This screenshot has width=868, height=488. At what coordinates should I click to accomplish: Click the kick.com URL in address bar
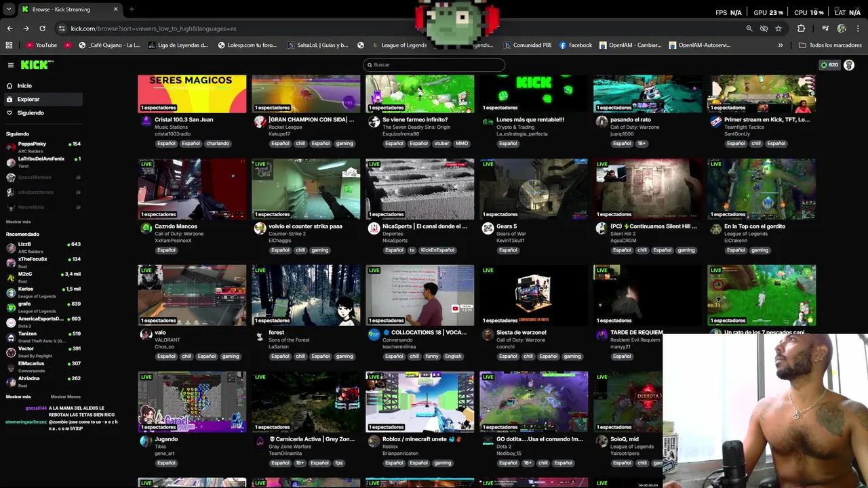click(153, 28)
